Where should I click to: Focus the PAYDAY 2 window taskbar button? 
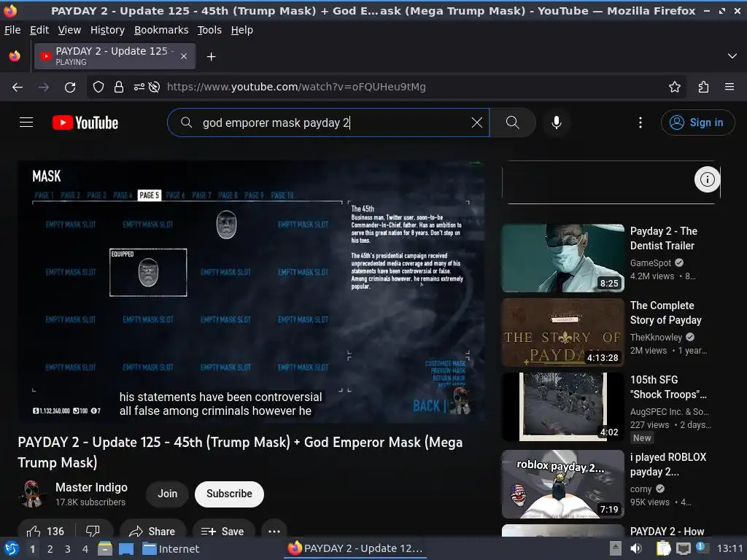tap(355, 548)
